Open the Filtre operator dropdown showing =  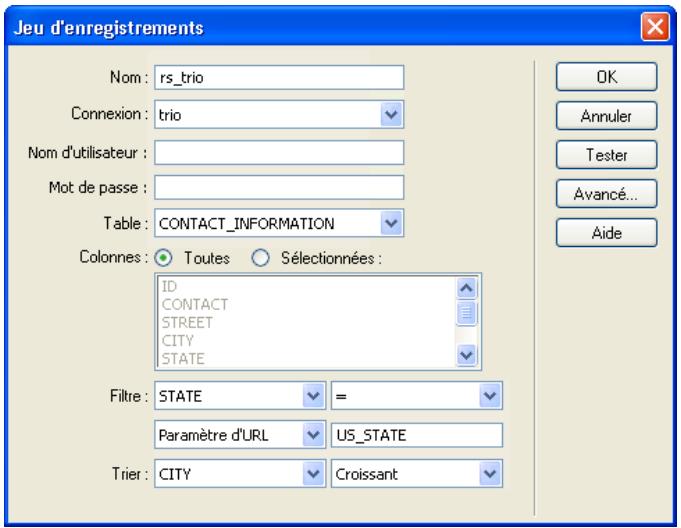click(417, 396)
